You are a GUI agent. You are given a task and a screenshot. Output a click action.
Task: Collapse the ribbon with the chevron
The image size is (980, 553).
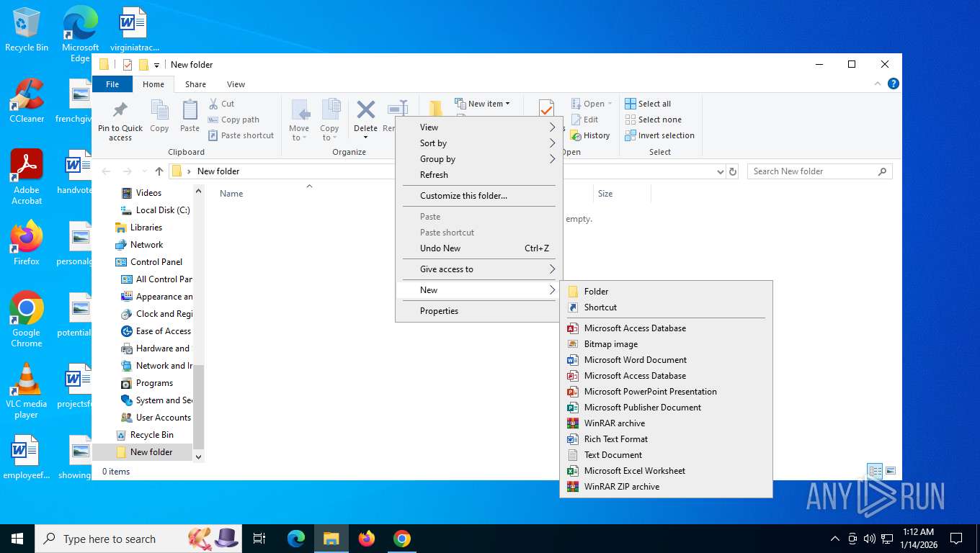(878, 84)
